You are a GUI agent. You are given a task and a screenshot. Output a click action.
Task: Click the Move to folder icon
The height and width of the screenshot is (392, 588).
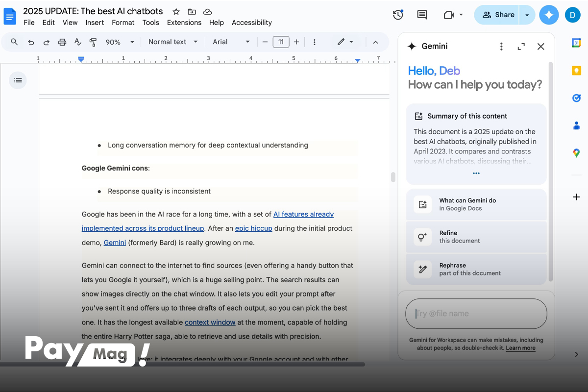[192, 11]
